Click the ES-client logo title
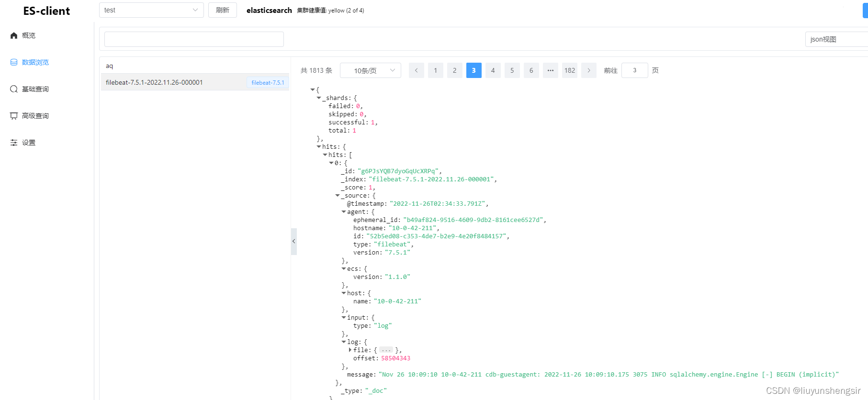The height and width of the screenshot is (400, 868). 46,11
